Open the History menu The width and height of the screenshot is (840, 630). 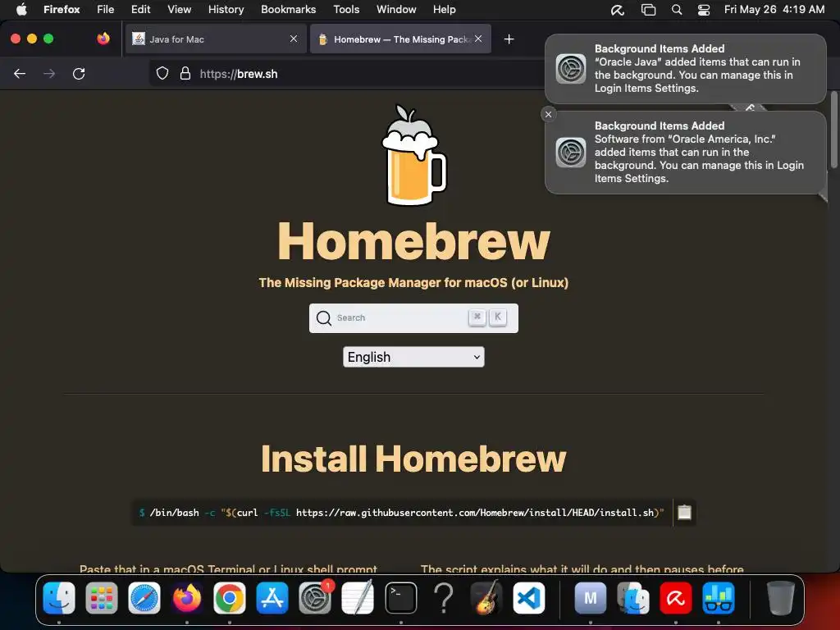coord(226,10)
